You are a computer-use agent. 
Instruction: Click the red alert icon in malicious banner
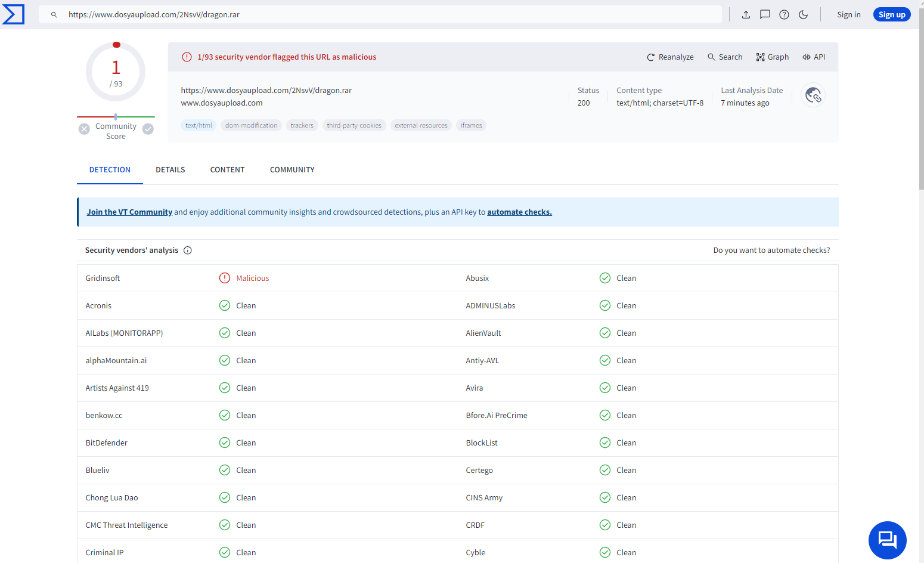click(187, 57)
